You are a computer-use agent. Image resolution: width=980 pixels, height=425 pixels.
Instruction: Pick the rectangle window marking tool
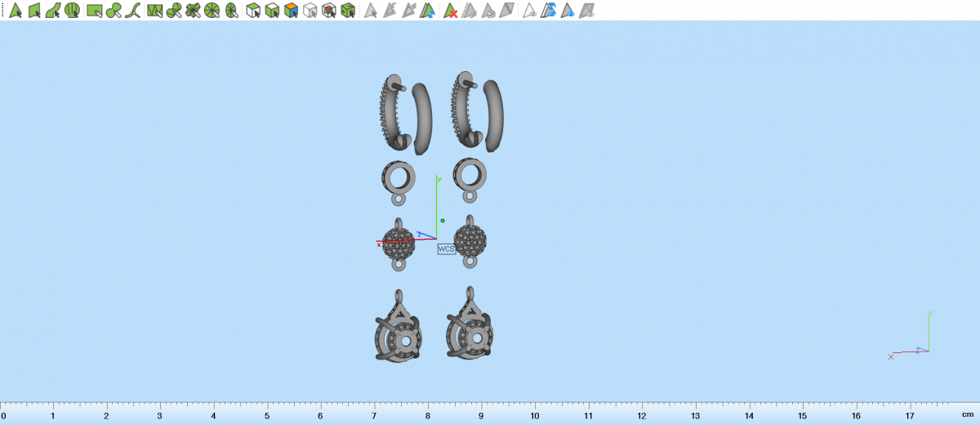95,11
